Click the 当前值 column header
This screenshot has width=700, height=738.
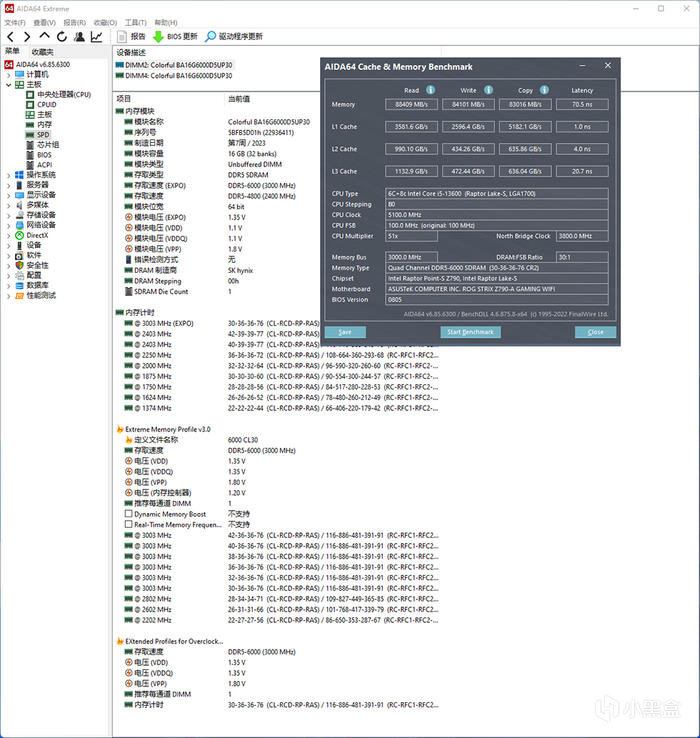coord(239,99)
